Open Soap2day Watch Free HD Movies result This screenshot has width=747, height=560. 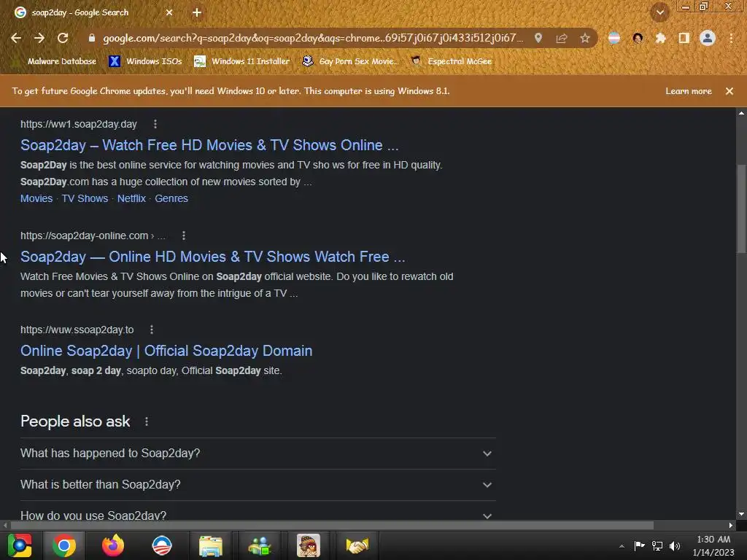click(x=209, y=145)
